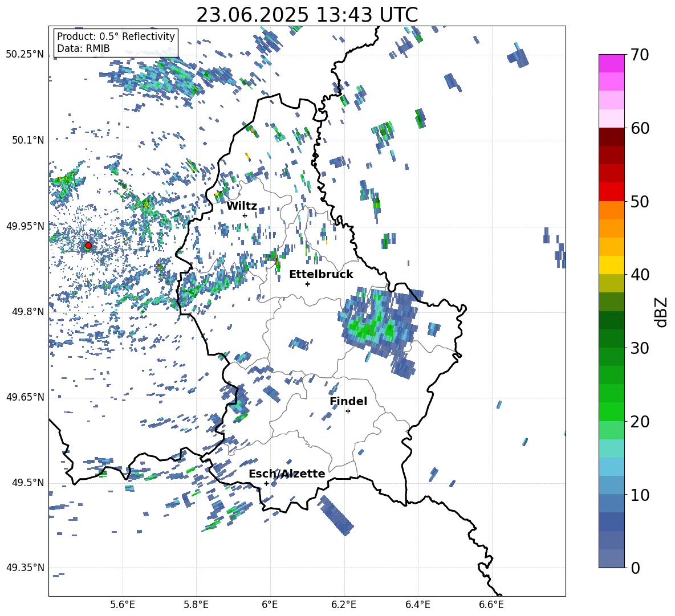
Task: Click the latitude label 49.35°N
Action: 25,568
